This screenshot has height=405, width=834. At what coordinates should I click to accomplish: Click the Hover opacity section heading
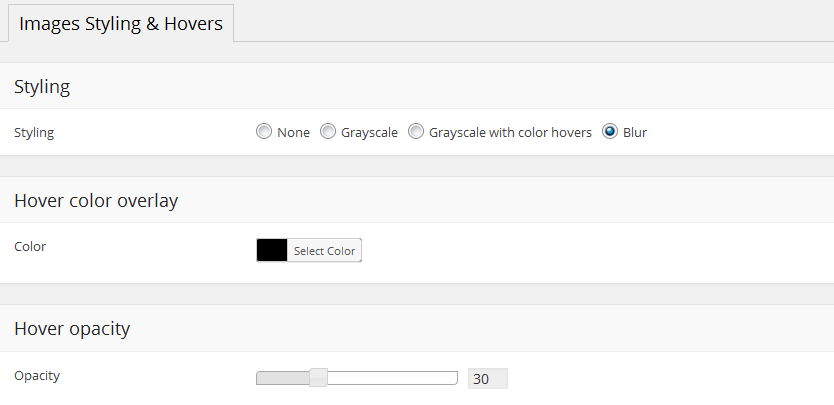72,328
